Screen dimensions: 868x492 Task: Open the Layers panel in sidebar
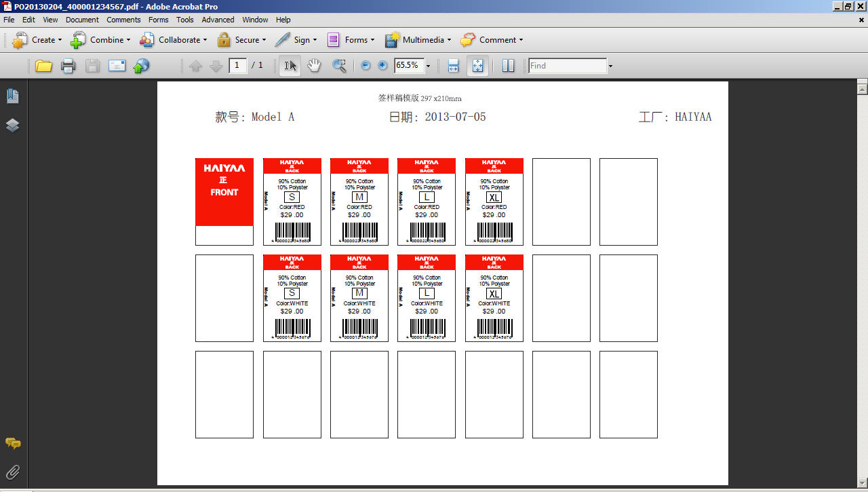click(x=12, y=126)
